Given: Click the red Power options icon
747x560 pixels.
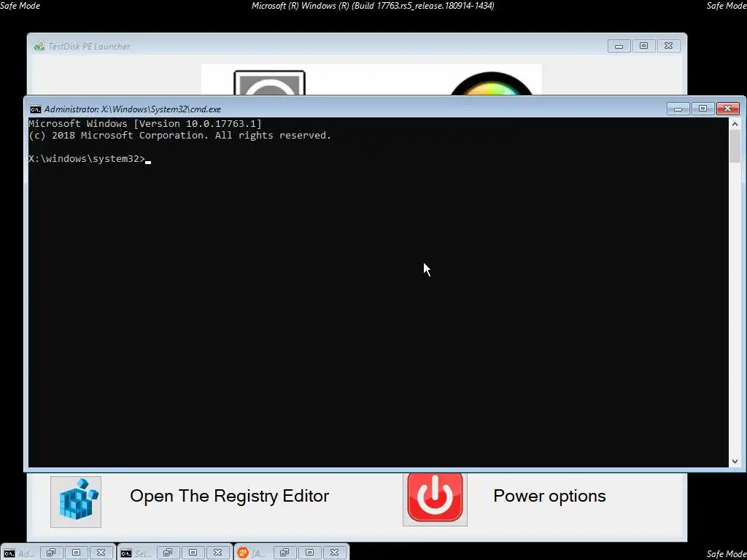Looking at the screenshot, I should click(x=435, y=499).
